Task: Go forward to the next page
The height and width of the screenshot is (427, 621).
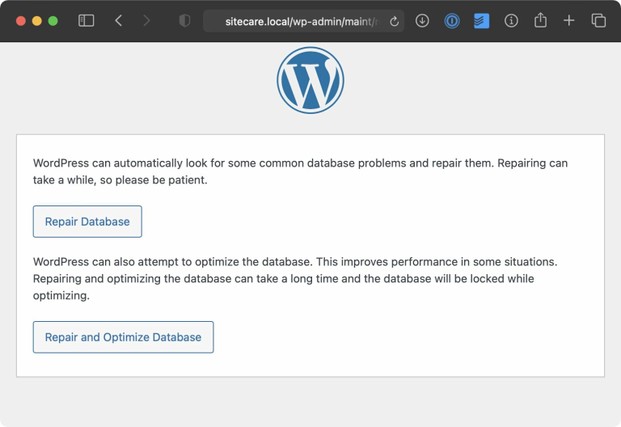Action: tap(147, 20)
